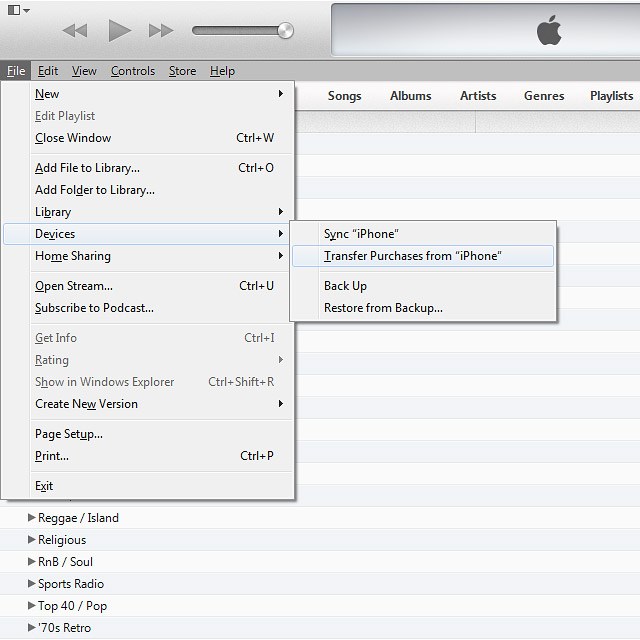Click the Apple logo in display

coord(549,31)
